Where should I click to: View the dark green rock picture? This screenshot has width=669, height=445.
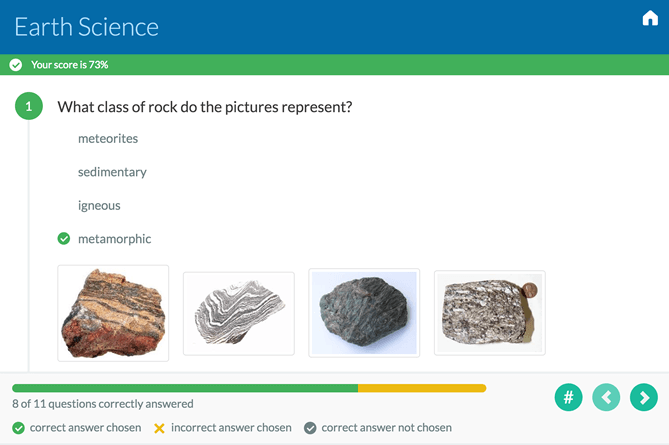[364, 312]
